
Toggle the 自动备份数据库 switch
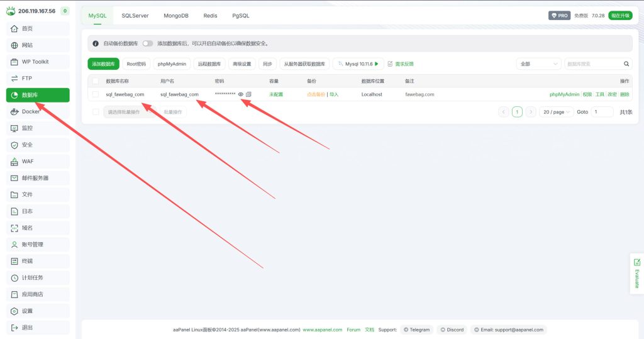click(x=147, y=43)
